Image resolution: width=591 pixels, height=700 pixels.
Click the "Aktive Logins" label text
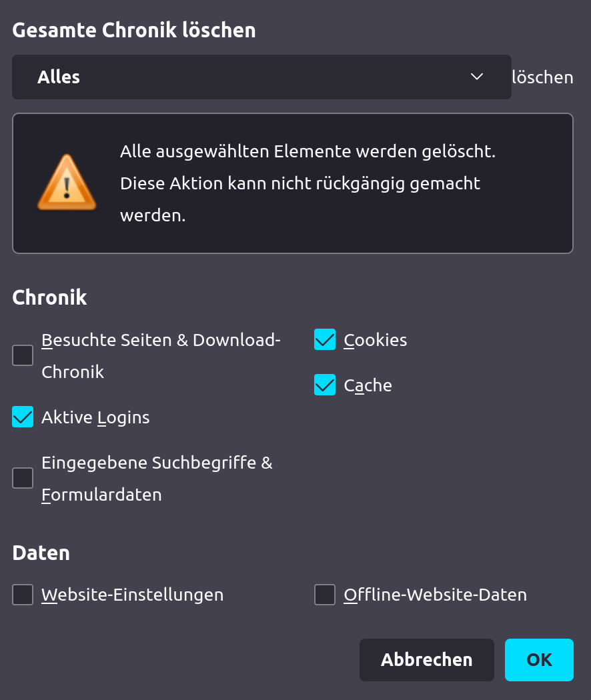[95, 417]
